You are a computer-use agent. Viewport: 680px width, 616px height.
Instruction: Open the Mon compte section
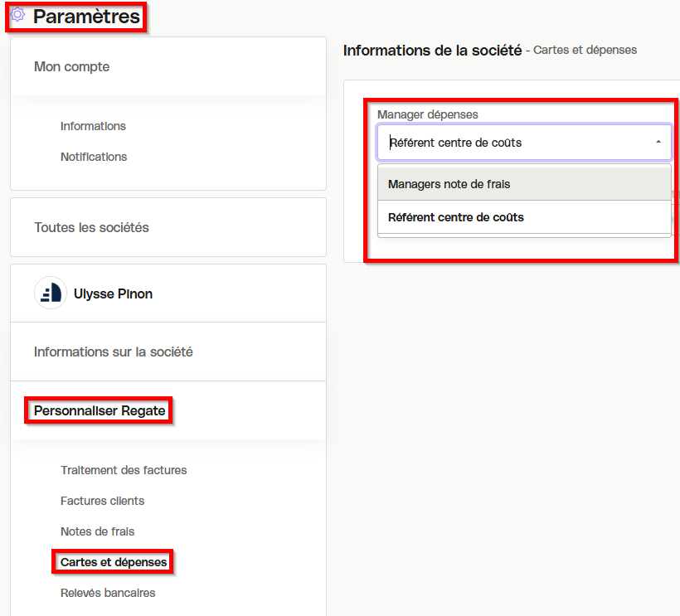coord(72,67)
